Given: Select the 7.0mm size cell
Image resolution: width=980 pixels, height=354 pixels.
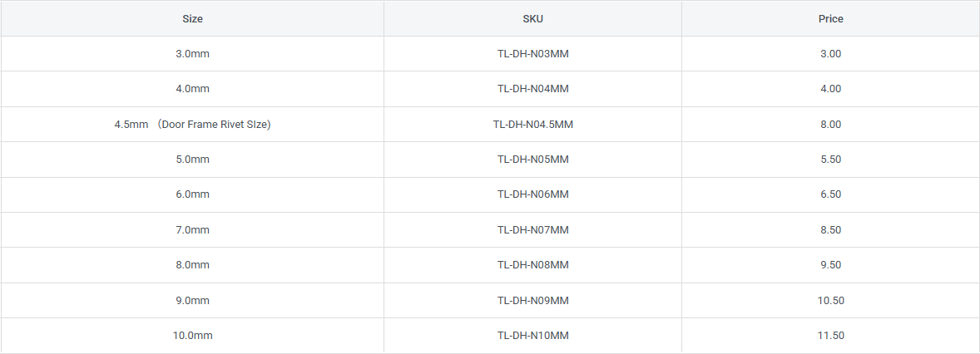Looking at the screenshot, I should (x=192, y=229).
